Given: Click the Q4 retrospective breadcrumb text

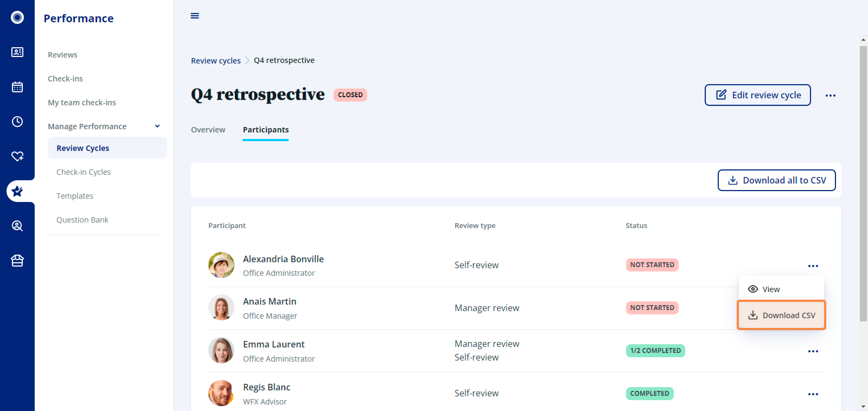Looking at the screenshot, I should (x=284, y=60).
